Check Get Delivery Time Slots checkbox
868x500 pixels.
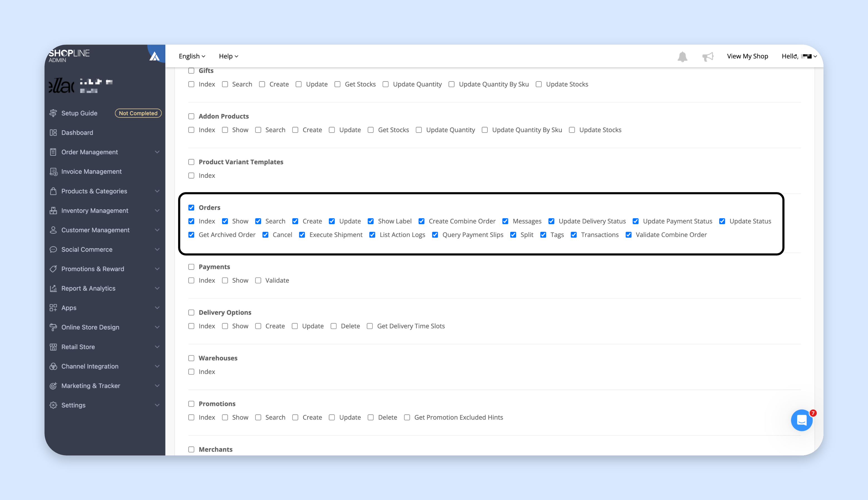pos(370,326)
